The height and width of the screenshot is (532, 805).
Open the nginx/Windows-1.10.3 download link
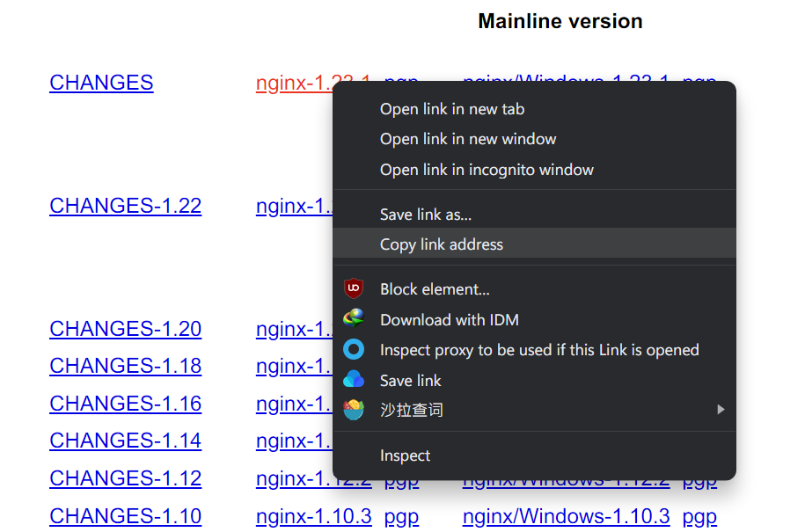coord(566,516)
